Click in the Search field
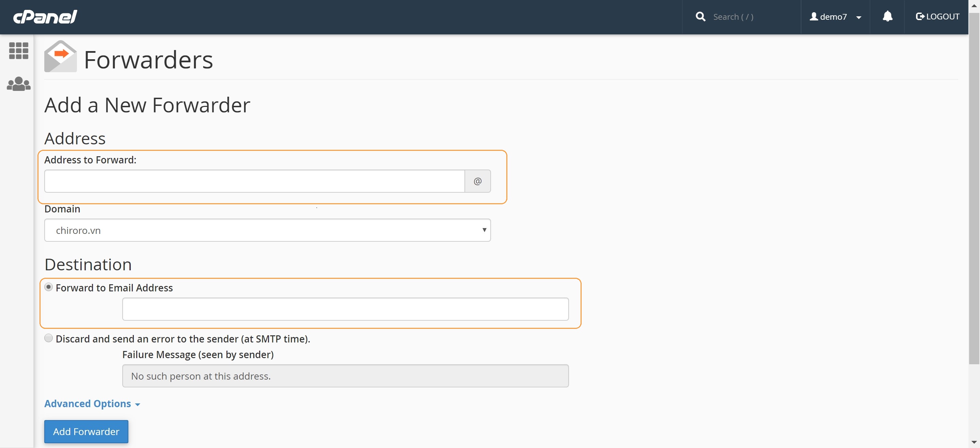Viewport: 980px width, 448px height. [753, 17]
